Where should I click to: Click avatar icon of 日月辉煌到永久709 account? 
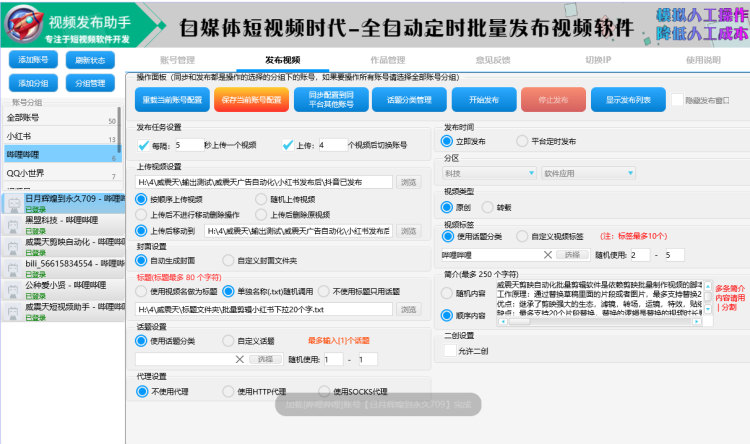click(x=13, y=204)
